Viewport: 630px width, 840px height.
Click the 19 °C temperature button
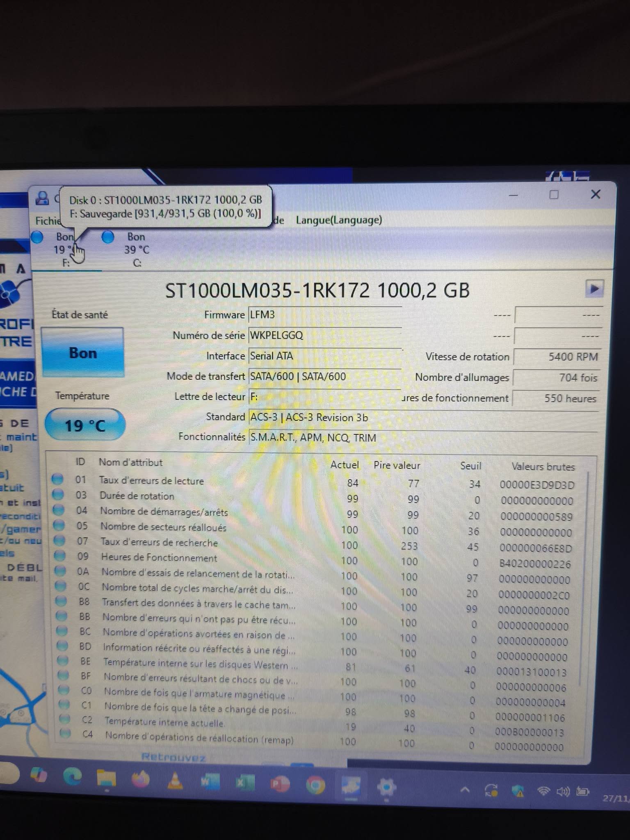(x=85, y=425)
